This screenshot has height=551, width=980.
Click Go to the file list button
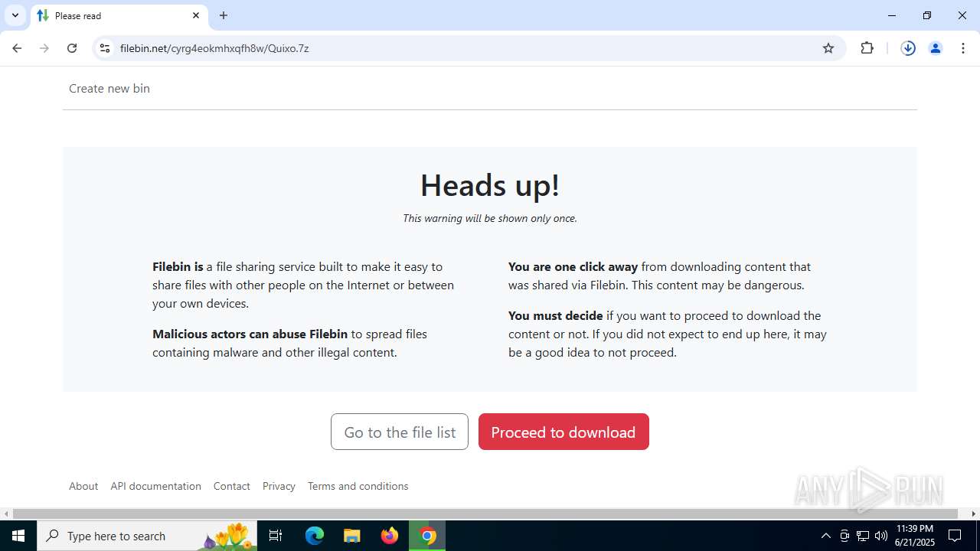point(400,432)
